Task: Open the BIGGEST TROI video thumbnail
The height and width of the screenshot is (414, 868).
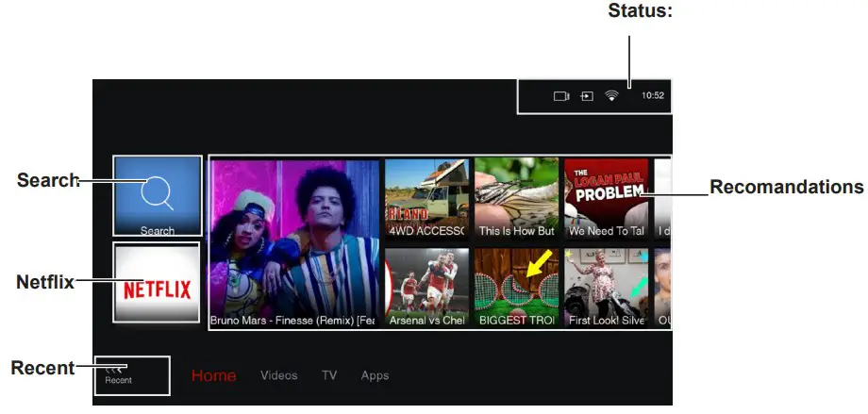Action: click(516, 288)
